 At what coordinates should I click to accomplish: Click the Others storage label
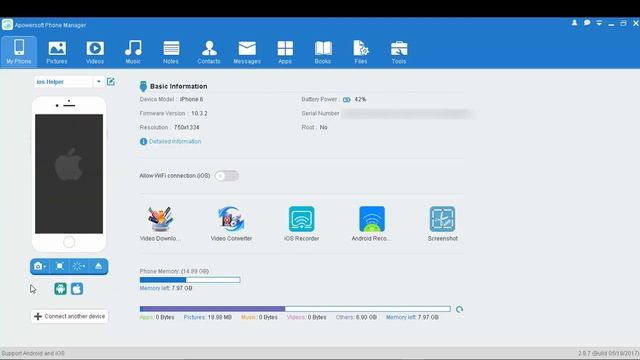point(356,317)
